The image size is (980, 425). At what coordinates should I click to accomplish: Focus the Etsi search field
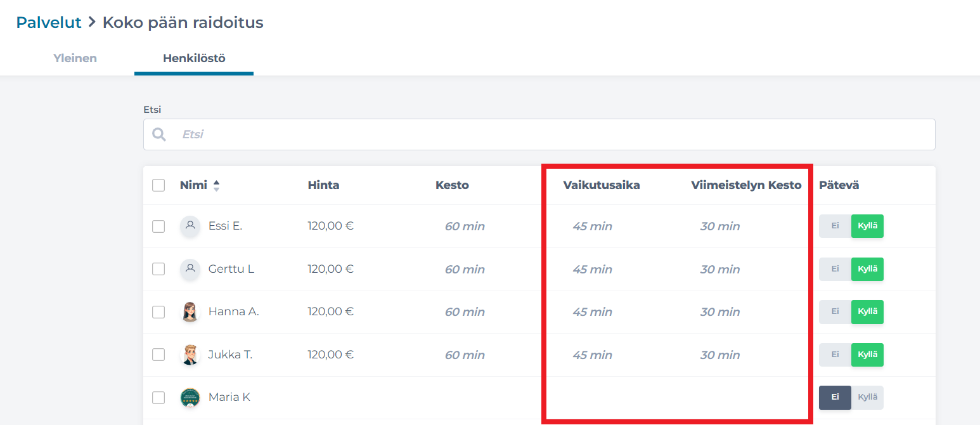click(x=551, y=134)
